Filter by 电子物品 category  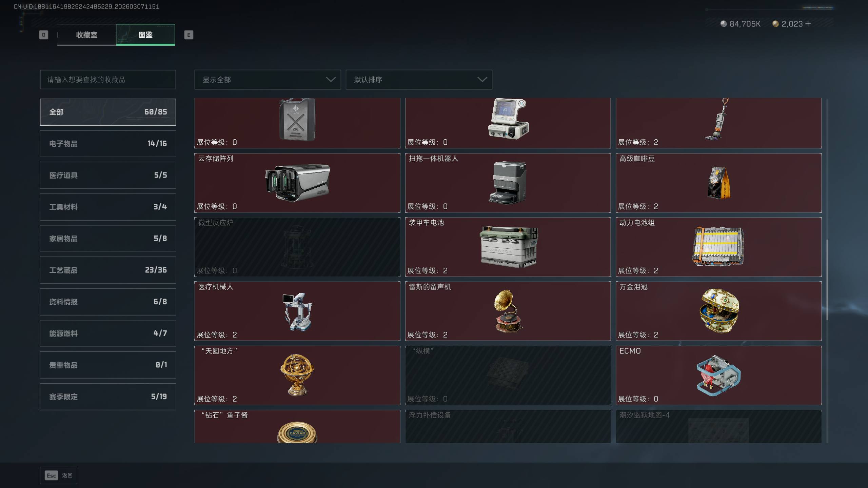(108, 143)
